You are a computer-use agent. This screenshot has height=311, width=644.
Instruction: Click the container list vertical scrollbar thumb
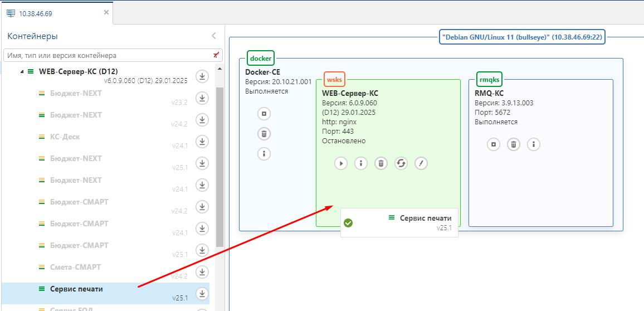219,167
